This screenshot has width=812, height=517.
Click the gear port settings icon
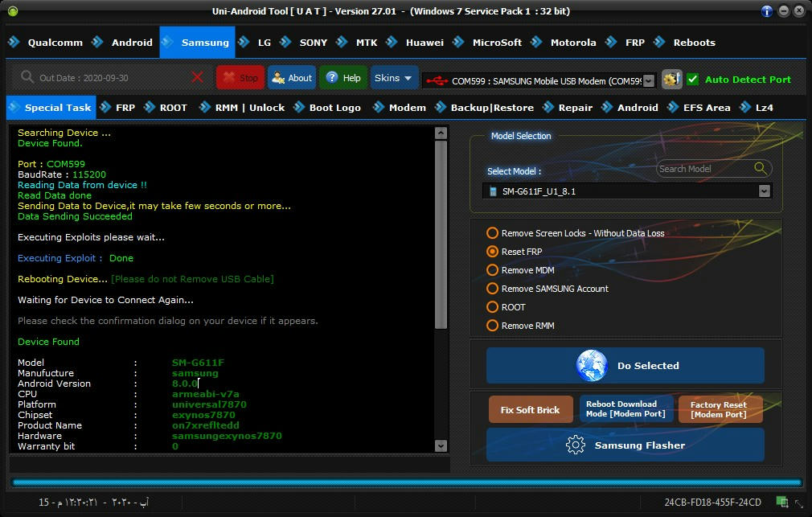click(671, 80)
